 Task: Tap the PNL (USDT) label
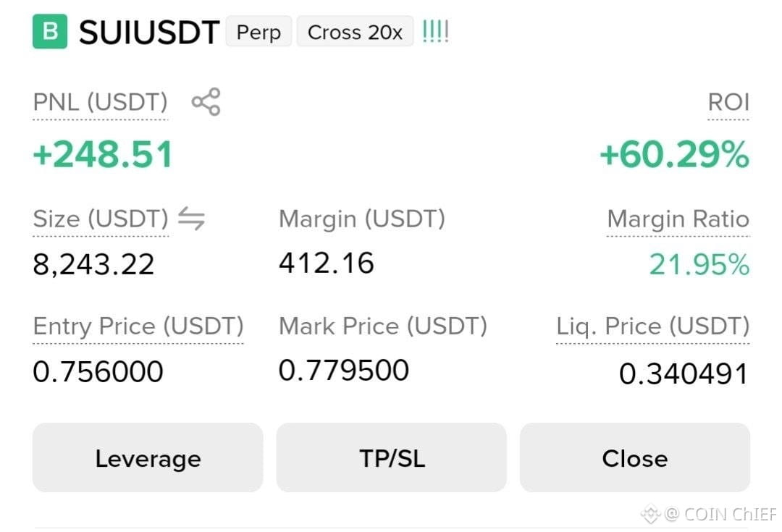[100, 102]
